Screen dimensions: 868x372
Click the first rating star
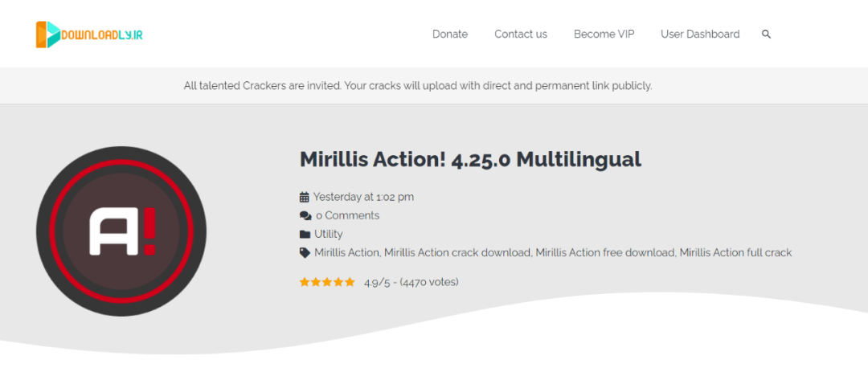click(x=305, y=282)
